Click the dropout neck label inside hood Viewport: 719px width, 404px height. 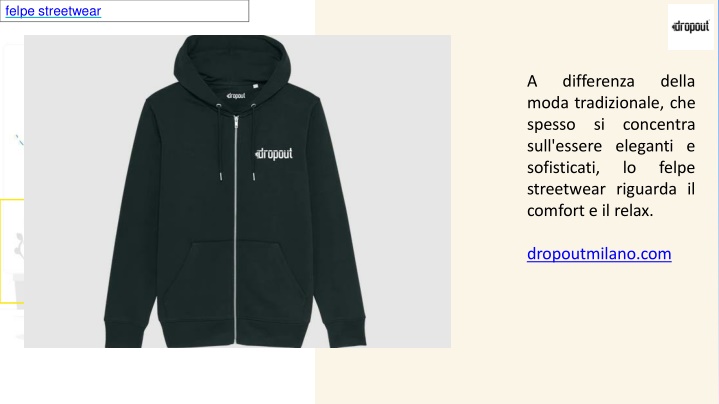click(236, 96)
